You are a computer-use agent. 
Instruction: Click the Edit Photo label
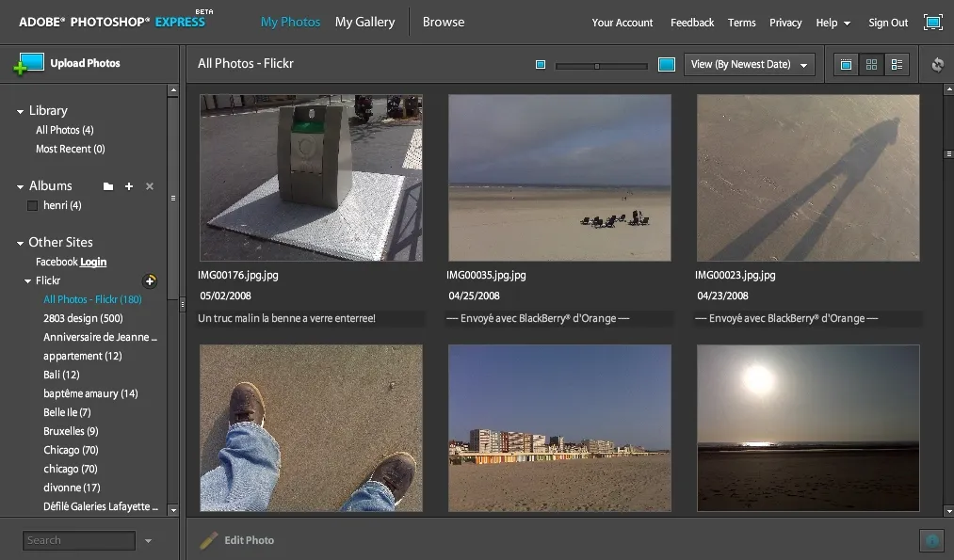[249, 540]
